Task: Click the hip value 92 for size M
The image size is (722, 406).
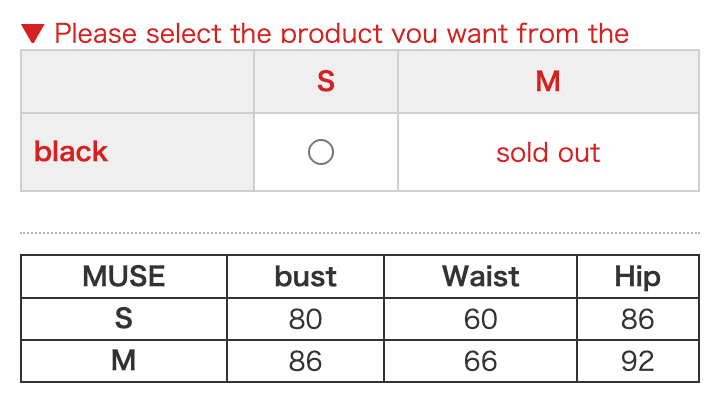Action: point(637,361)
